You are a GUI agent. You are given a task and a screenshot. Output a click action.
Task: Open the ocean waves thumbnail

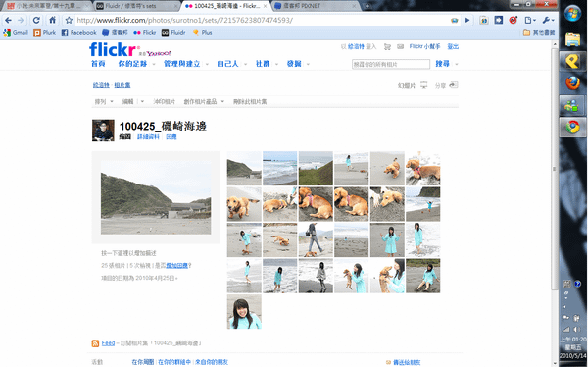point(279,168)
